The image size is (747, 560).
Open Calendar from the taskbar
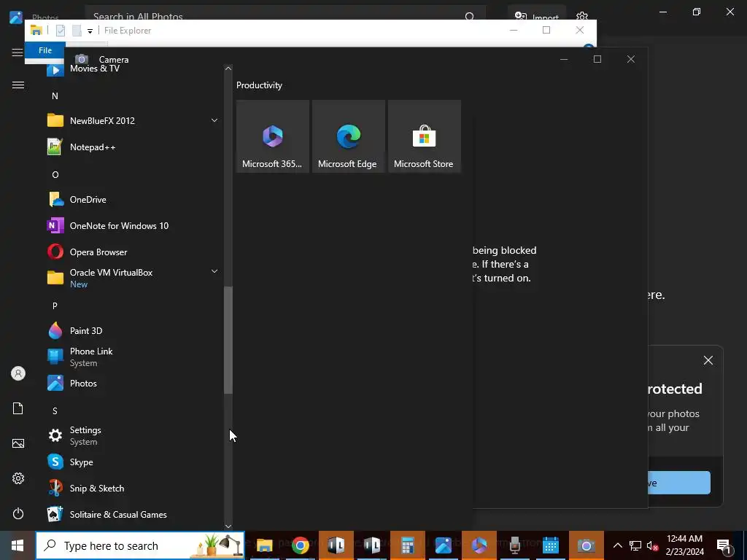point(550,545)
